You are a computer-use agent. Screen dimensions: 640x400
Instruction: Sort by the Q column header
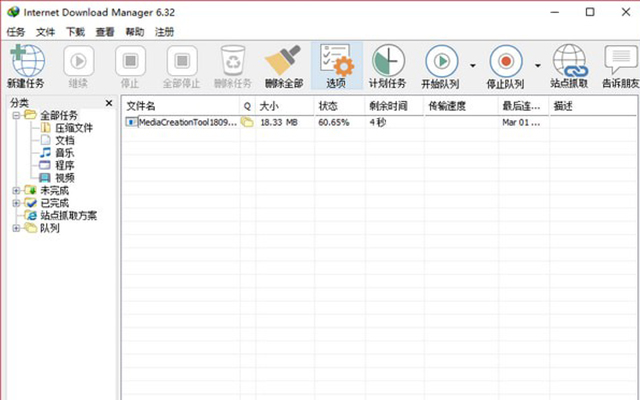(x=247, y=107)
